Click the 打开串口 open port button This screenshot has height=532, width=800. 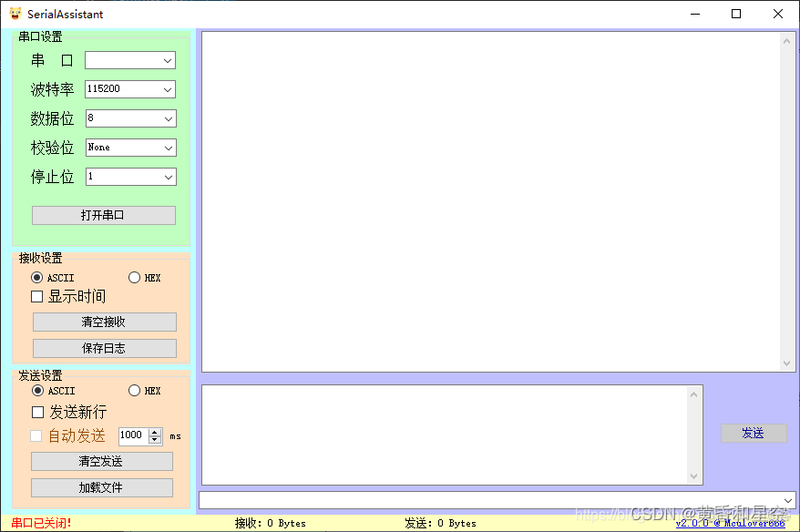(x=103, y=215)
